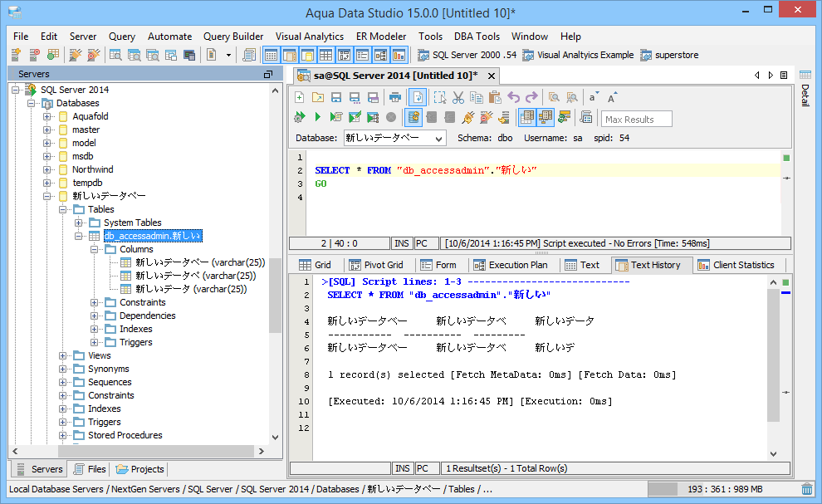Open the Database dropdown selector
This screenshot has width=822, height=504.
[394, 138]
